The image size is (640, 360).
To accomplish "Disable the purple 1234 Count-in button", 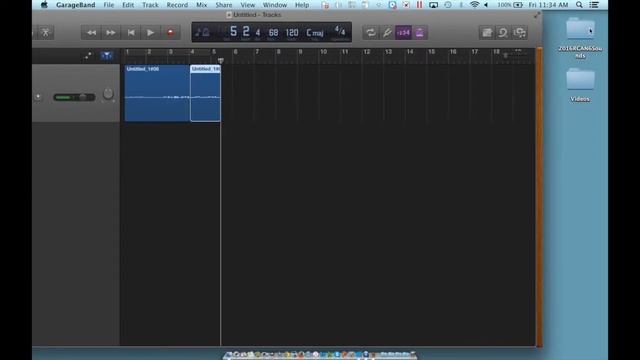I will coord(403,33).
